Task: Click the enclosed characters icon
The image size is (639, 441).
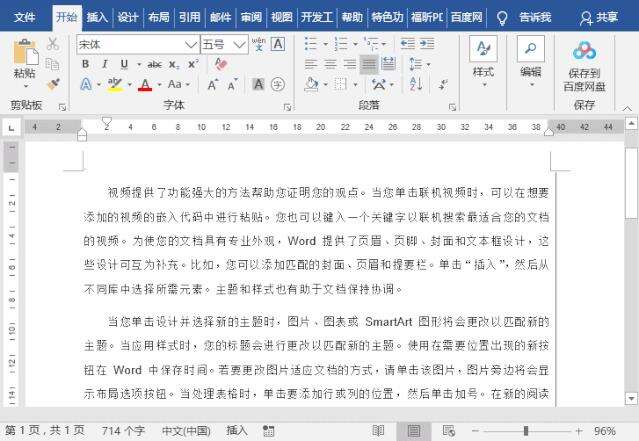Action: [278, 84]
